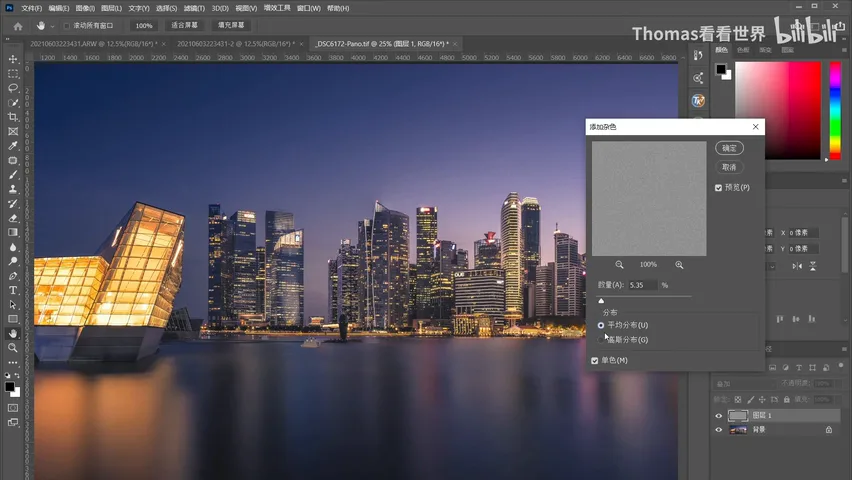The width and height of the screenshot is (852, 480).
Task: Select the Frame tool
Action: pos(13,132)
